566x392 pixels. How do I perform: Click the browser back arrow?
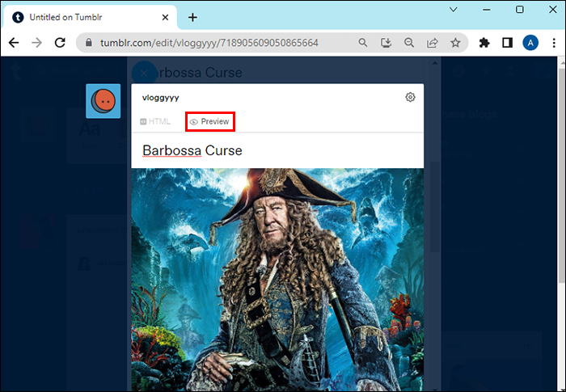[14, 43]
